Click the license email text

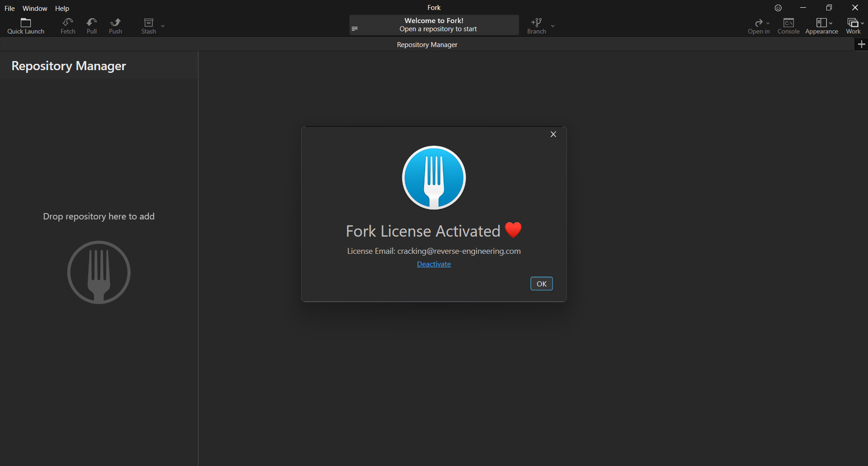(434, 251)
